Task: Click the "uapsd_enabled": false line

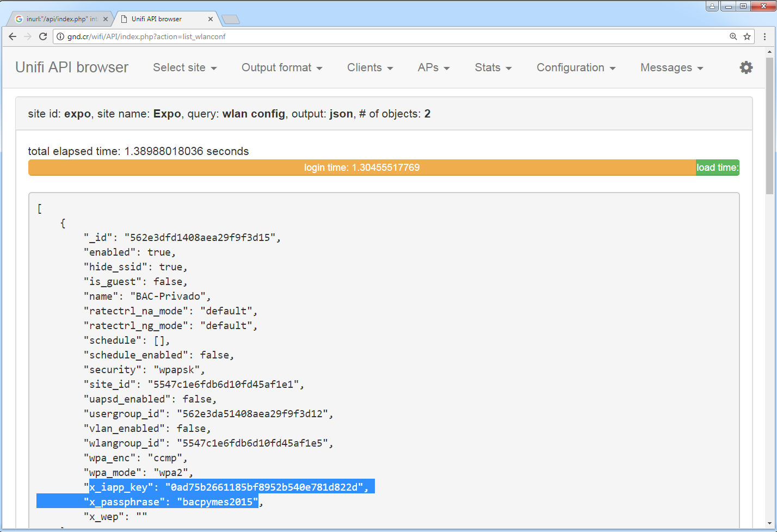Action: click(150, 399)
